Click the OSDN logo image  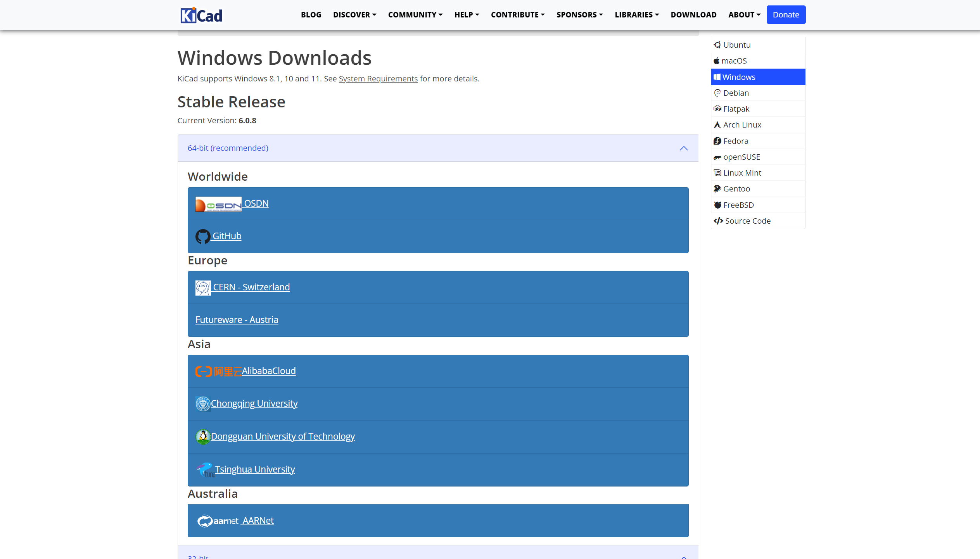(218, 204)
